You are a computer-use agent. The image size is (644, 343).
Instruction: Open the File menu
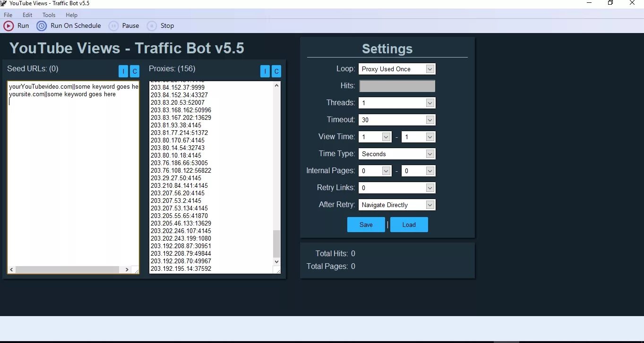point(8,15)
